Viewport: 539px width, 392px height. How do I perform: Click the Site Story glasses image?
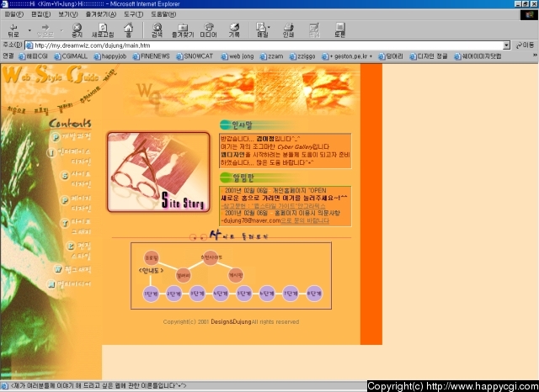coord(158,172)
